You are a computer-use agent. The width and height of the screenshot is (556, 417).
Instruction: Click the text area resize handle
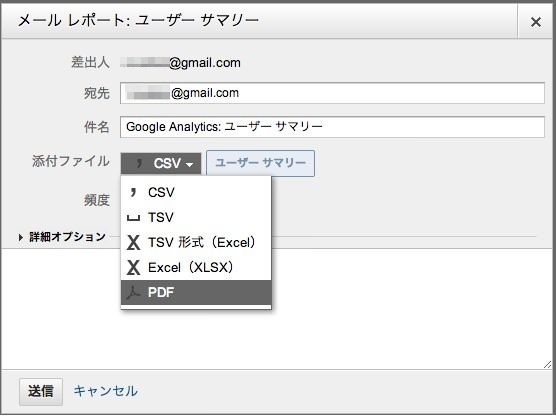click(547, 365)
